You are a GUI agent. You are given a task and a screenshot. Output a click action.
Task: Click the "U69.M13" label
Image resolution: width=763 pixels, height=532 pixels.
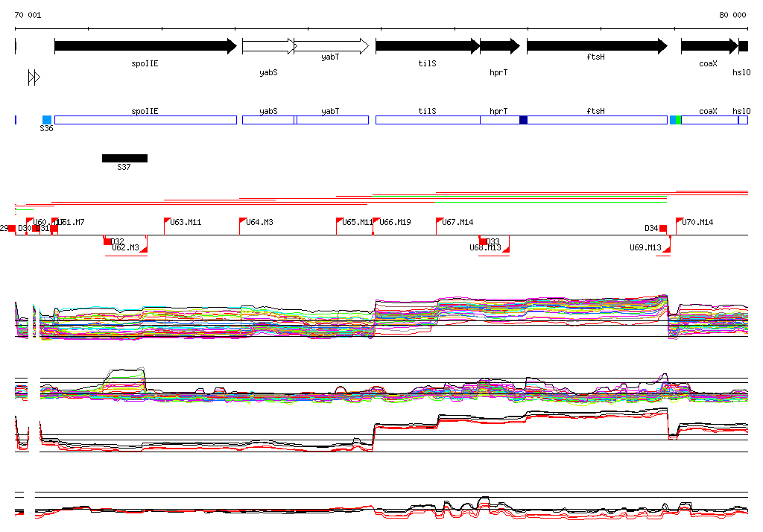coord(646,248)
